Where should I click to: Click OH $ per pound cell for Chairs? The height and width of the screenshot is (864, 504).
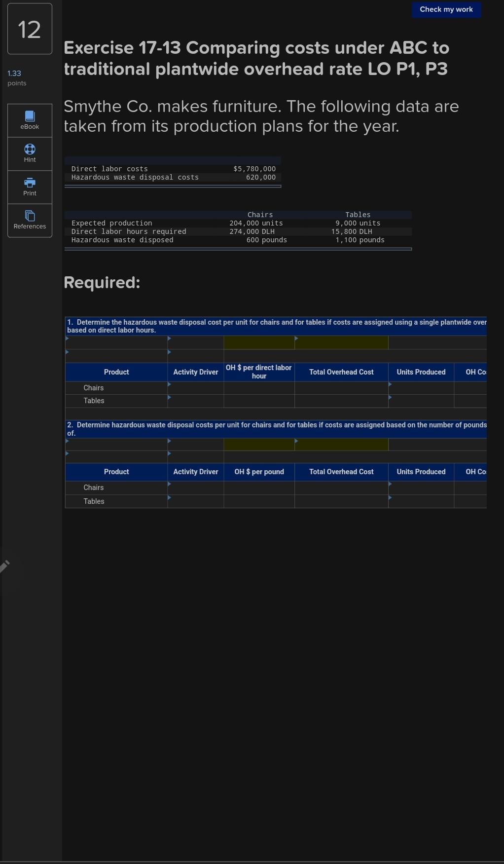point(259,488)
